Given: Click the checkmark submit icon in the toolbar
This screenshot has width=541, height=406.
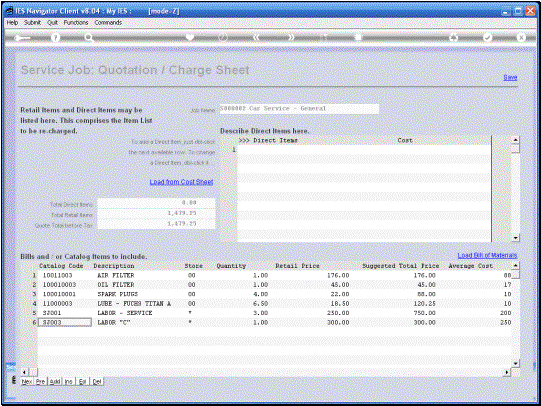Looking at the screenshot, I should pos(487,37).
